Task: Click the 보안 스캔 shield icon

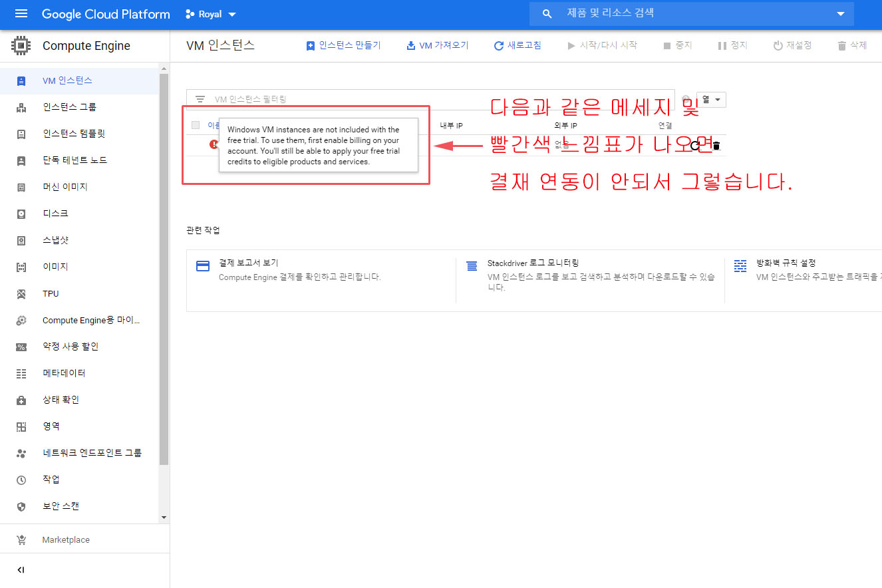Action: click(21, 506)
